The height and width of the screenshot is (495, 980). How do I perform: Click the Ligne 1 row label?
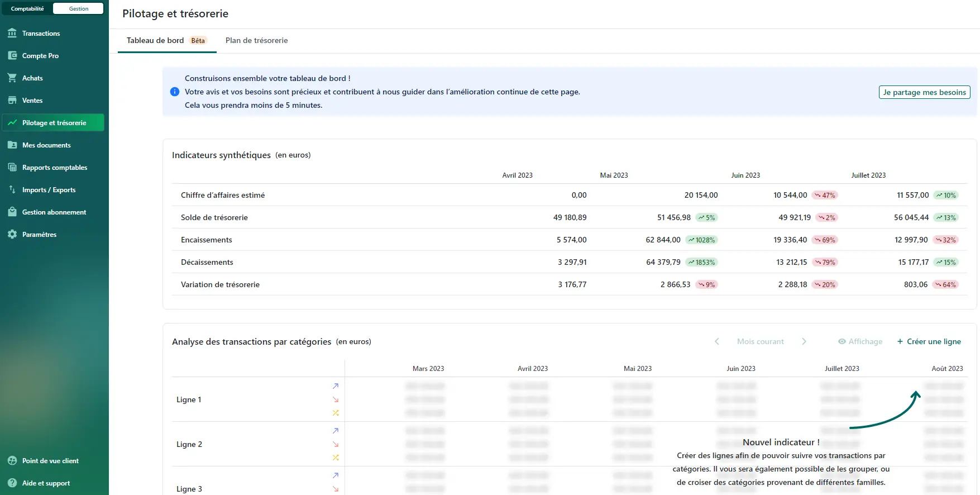point(189,399)
